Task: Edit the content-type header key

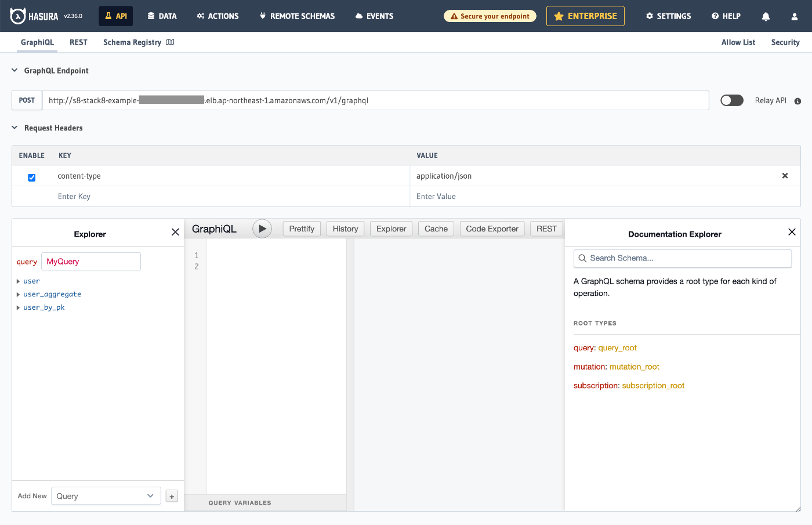Action: pos(232,176)
